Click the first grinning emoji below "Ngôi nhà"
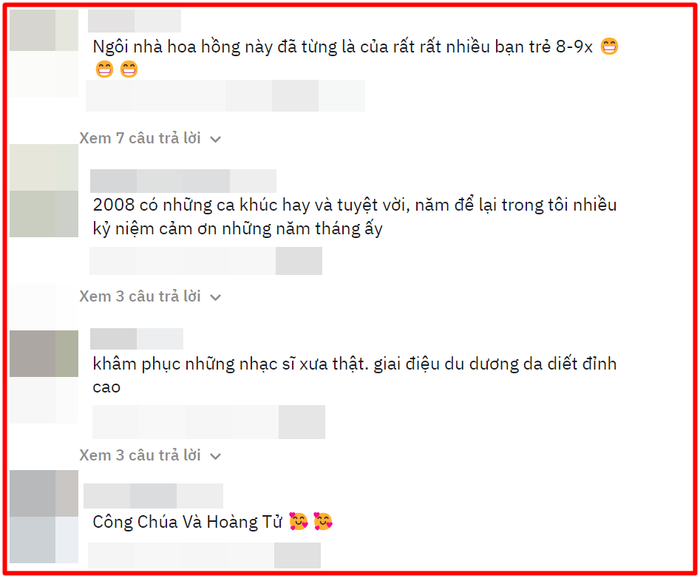 pos(104,69)
